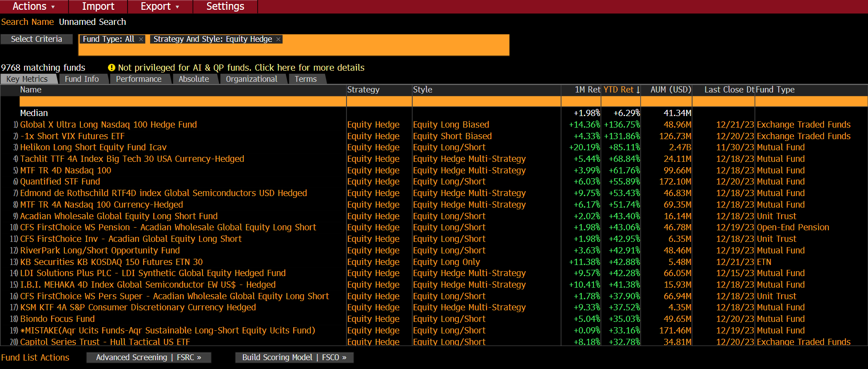Click the Open-End Pension fund type cell
Screen dimensions: 868x369
[x=793, y=228]
